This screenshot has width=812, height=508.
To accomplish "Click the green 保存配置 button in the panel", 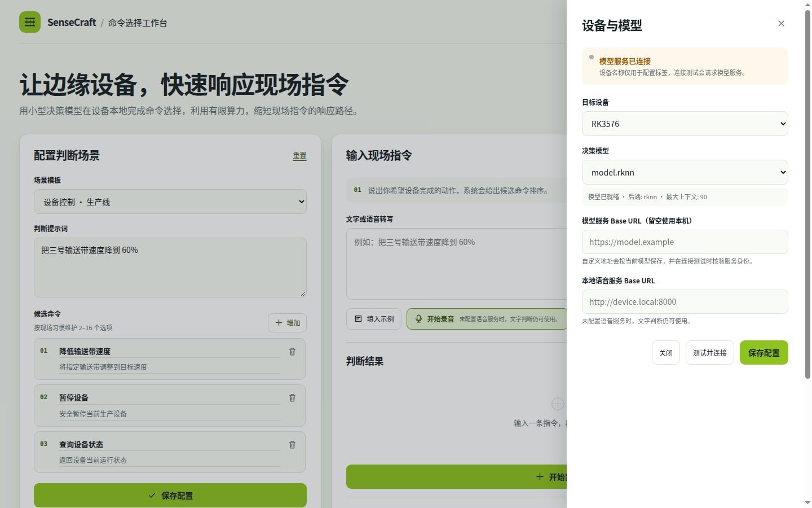I will coord(764,353).
